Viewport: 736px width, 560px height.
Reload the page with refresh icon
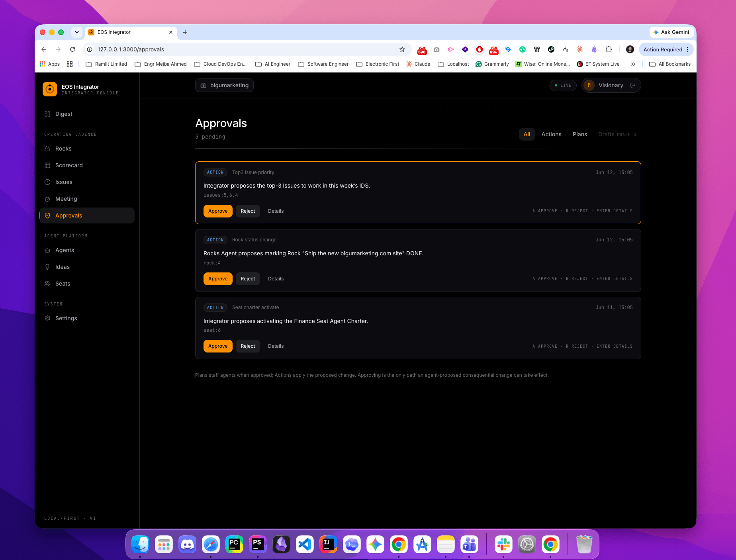click(72, 49)
